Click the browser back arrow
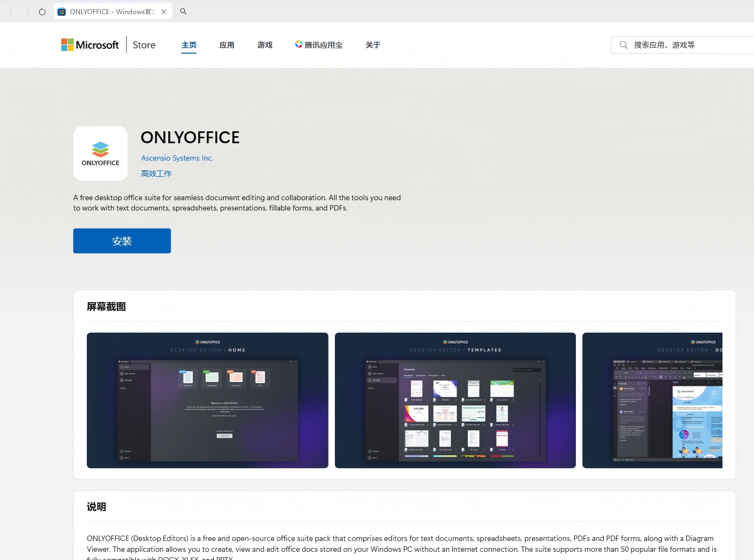 [11, 11]
